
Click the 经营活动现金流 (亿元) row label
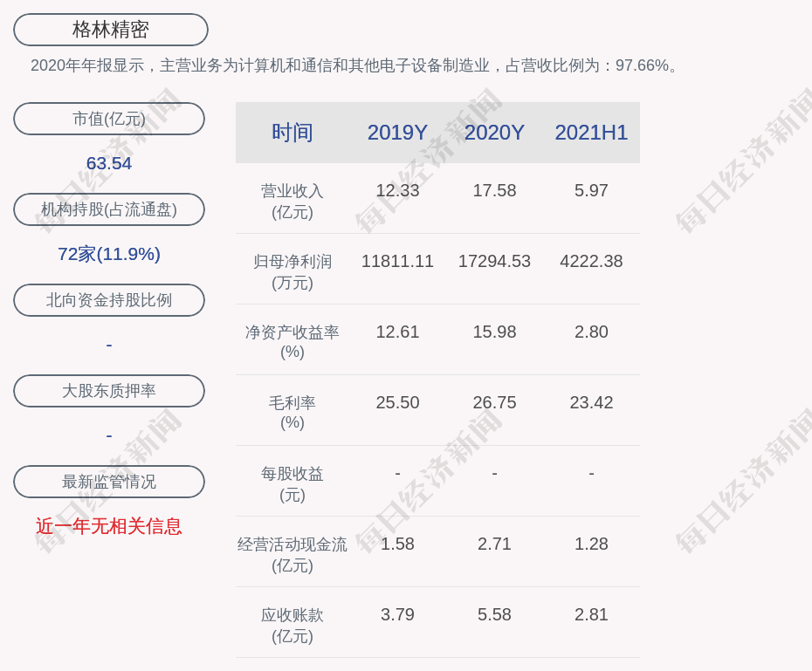pyautogui.click(x=292, y=555)
